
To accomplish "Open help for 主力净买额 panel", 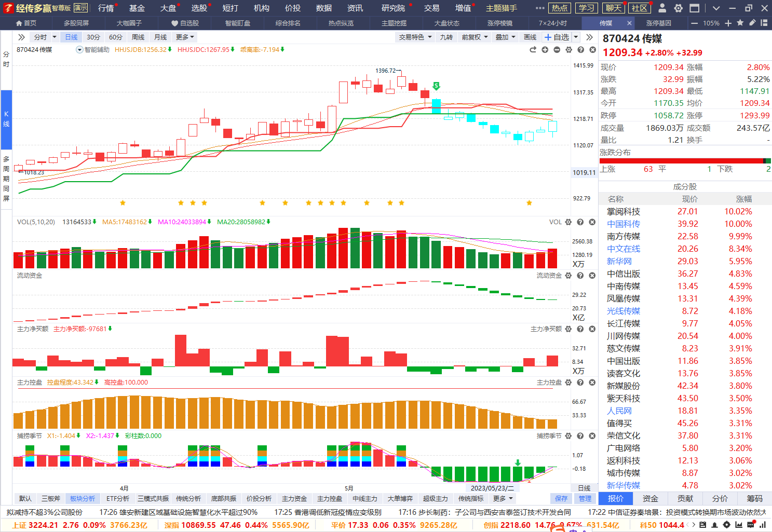I will pyautogui.click(x=580, y=329).
